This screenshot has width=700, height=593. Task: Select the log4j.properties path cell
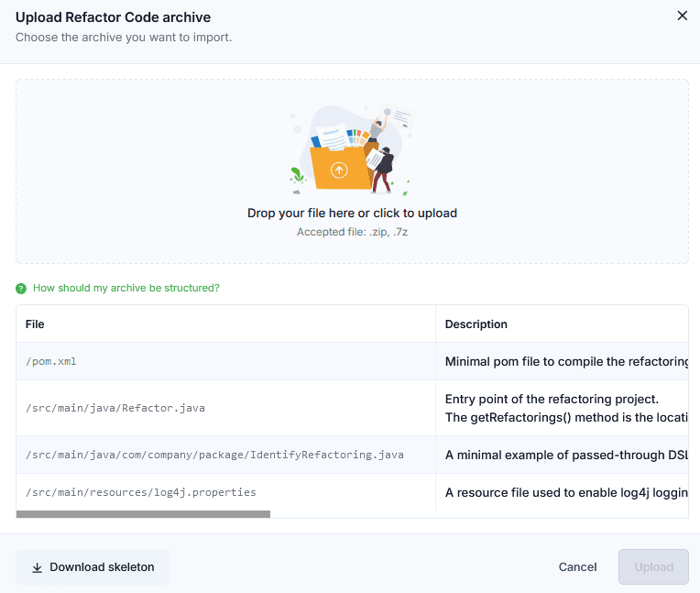[x=226, y=492]
